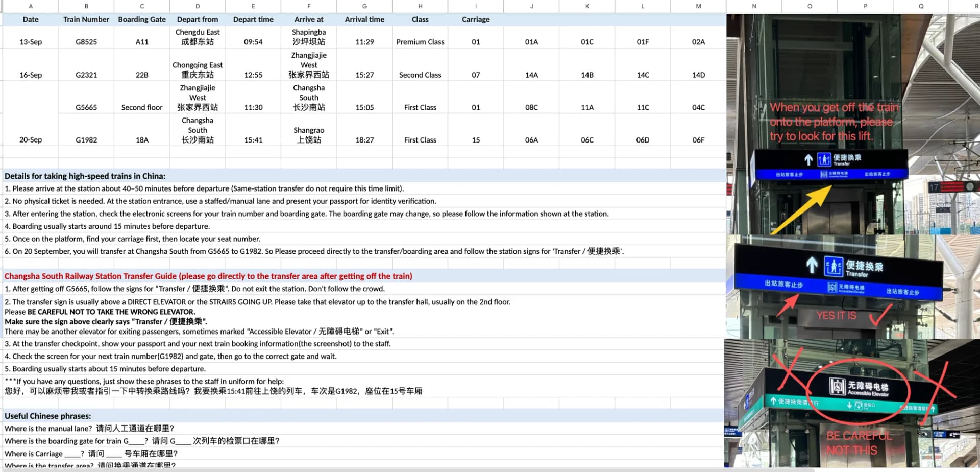Select column A header

point(31,6)
